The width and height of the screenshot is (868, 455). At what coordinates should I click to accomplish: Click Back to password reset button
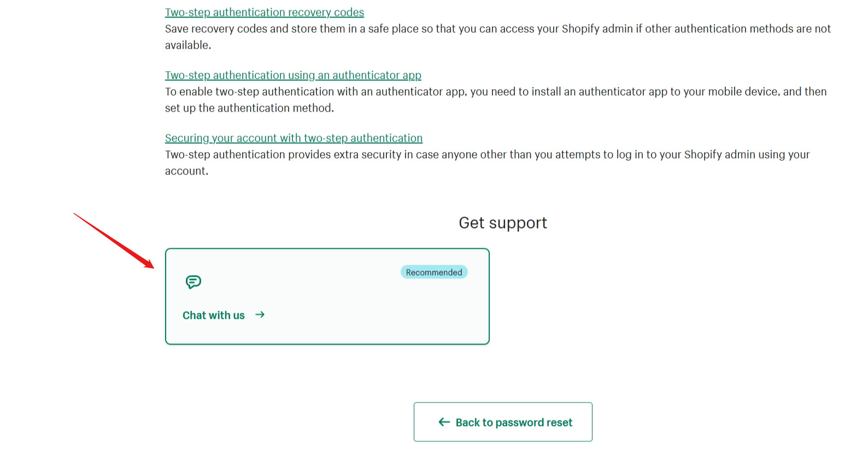(x=503, y=422)
